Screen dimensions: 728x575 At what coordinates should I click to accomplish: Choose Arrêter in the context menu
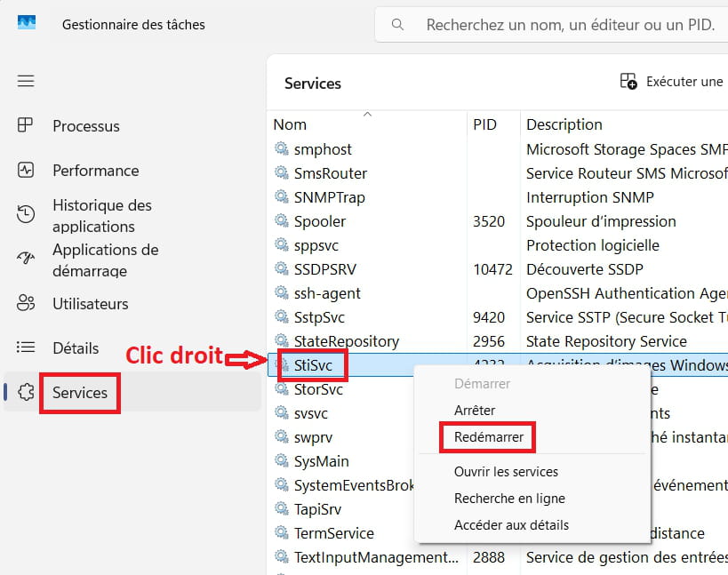coord(475,411)
